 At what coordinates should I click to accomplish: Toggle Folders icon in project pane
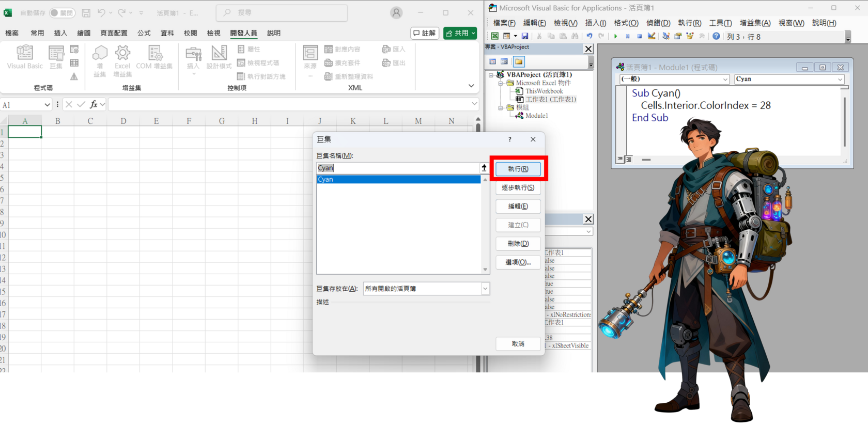519,61
